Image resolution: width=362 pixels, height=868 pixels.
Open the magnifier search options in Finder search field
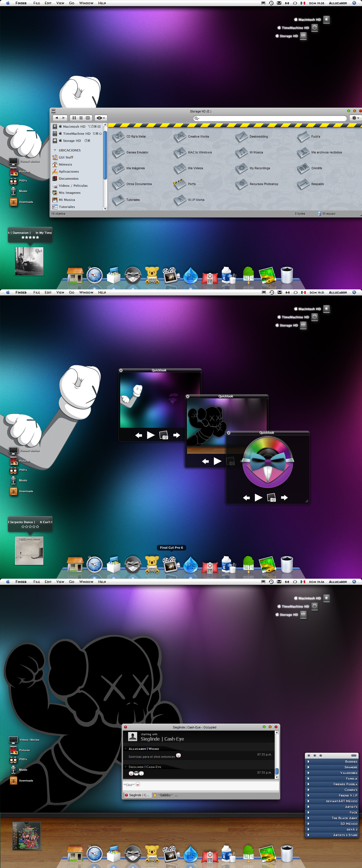197,118
